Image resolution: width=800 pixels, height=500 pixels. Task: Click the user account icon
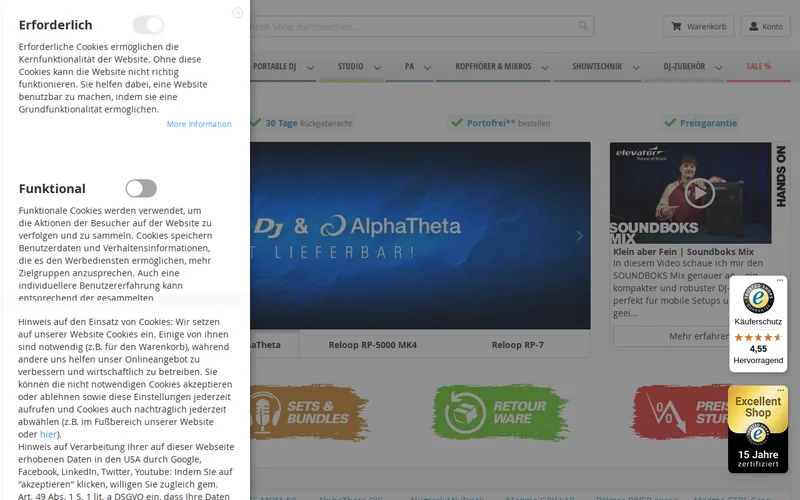tap(753, 26)
